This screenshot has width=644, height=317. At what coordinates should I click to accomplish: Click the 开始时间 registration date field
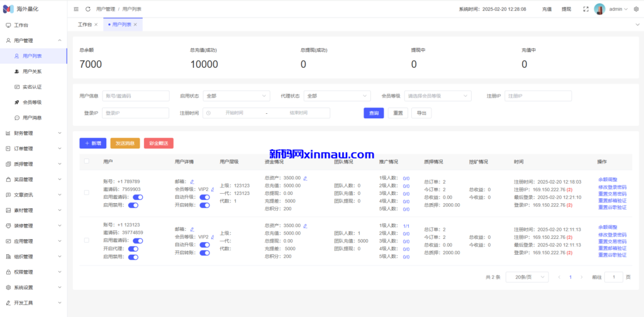click(x=234, y=113)
